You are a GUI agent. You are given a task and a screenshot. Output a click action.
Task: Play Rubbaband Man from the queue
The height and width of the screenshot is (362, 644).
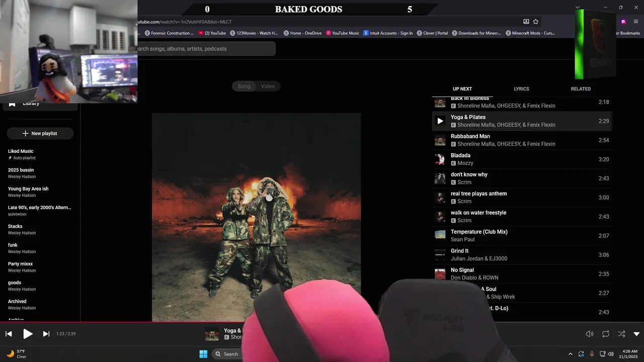[522, 140]
